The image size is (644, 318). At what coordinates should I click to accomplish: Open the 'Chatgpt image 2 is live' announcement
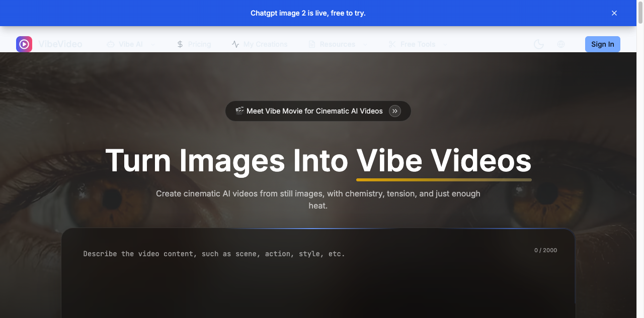point(308,13)
